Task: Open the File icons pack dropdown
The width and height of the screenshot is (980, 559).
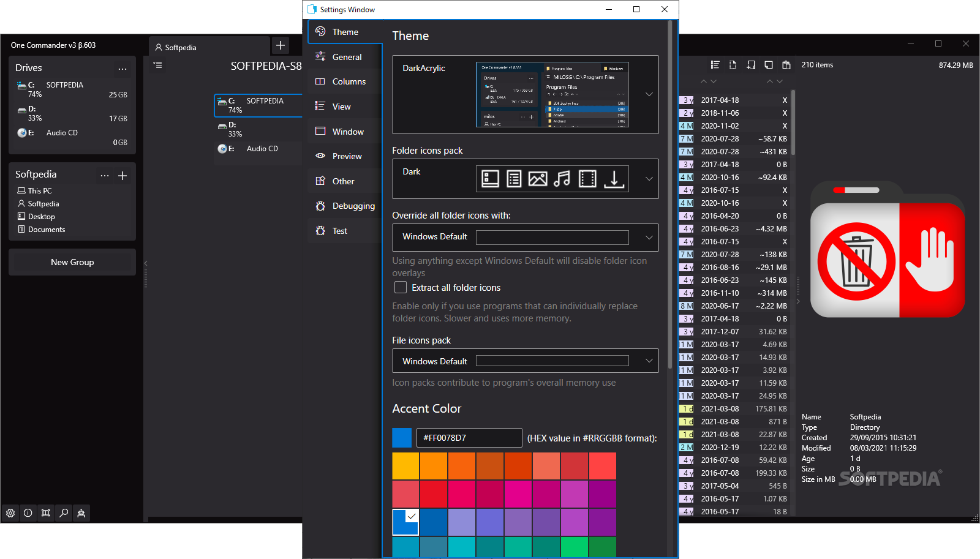Action: pyautogui.click(x=526, y=361)
